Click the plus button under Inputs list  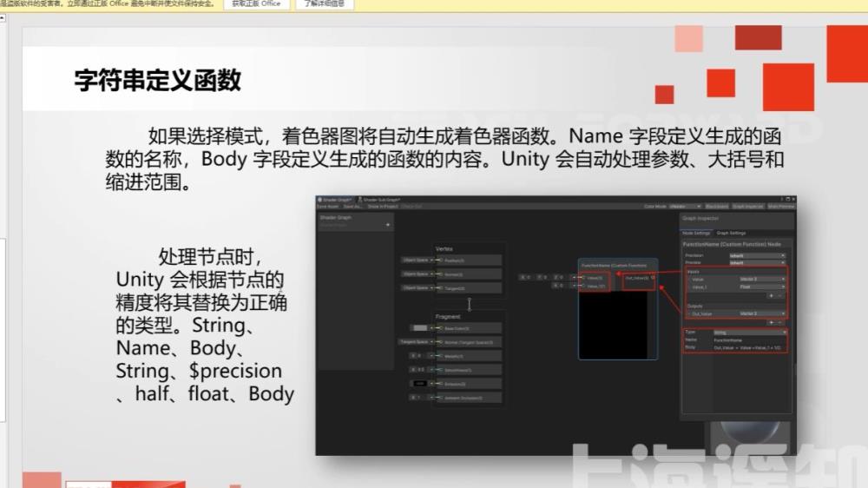pyautogui.click(x=771, y=296)
